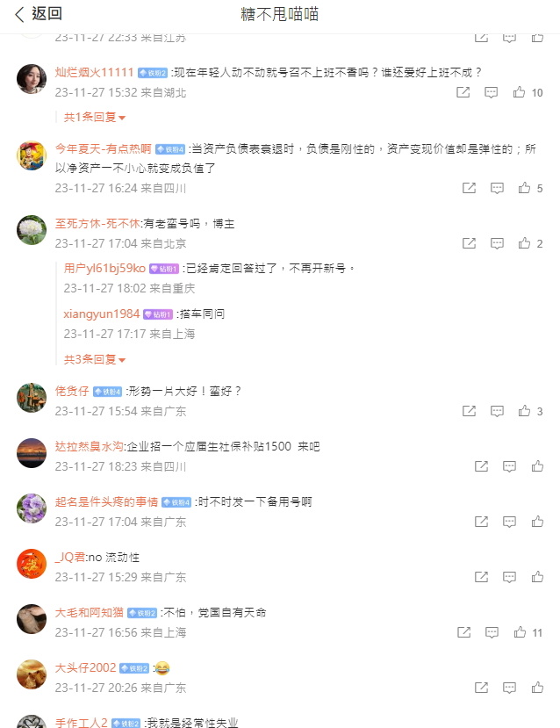The height and width of the screenshot is (728, 560).
Task: Toggle like on 大头仔2002's comment
Action: point(537,687)
